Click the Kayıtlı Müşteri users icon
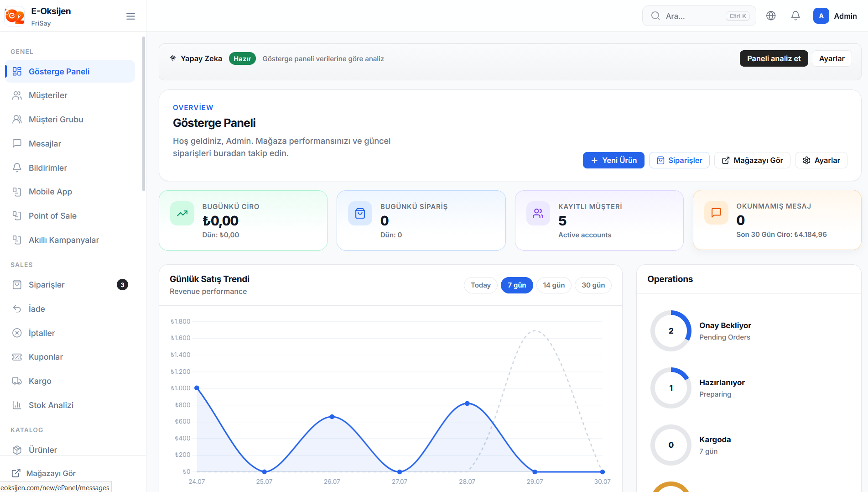This screenshot has width=868, height=492. point(538,213)
